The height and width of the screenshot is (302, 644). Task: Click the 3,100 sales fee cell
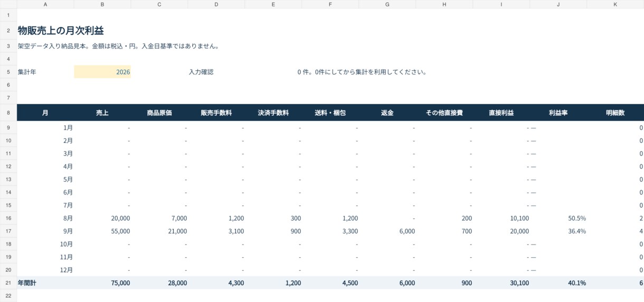tap(216, 231)
